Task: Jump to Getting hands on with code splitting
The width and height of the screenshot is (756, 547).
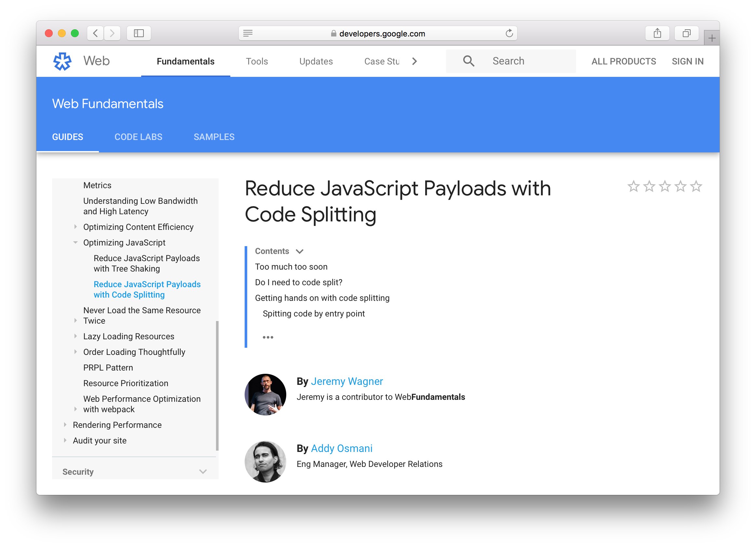Action: [x=322, y=298]
